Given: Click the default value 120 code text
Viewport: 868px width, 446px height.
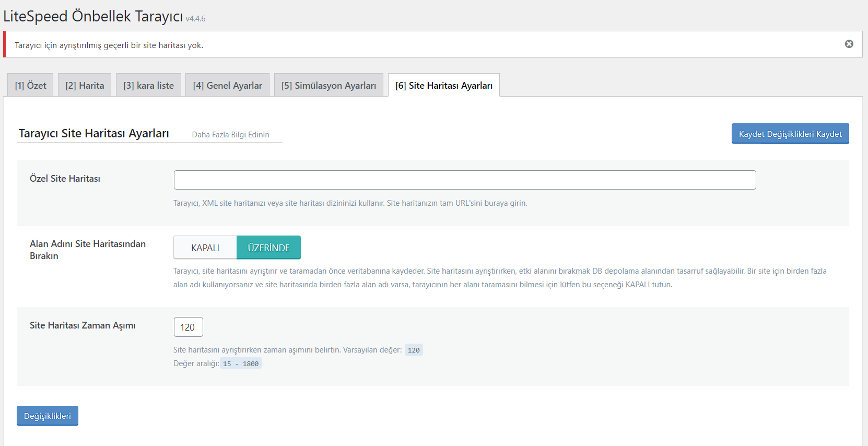Looking at the screenshot, I should tap(414, 350).
